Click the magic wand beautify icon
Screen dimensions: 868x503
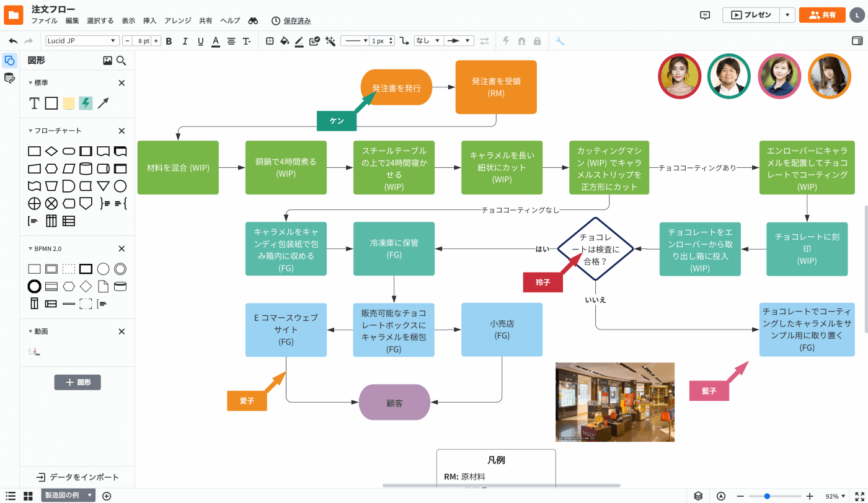click(x=330, y=41)
